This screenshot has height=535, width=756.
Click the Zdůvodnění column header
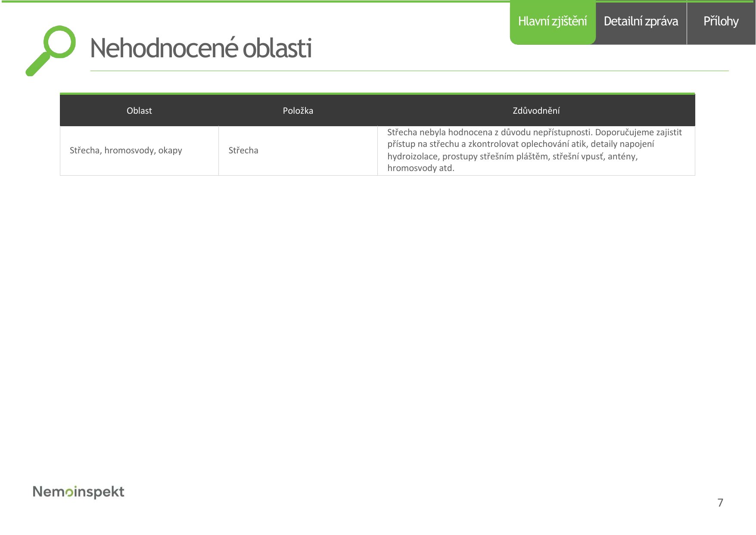click(536, 111)
